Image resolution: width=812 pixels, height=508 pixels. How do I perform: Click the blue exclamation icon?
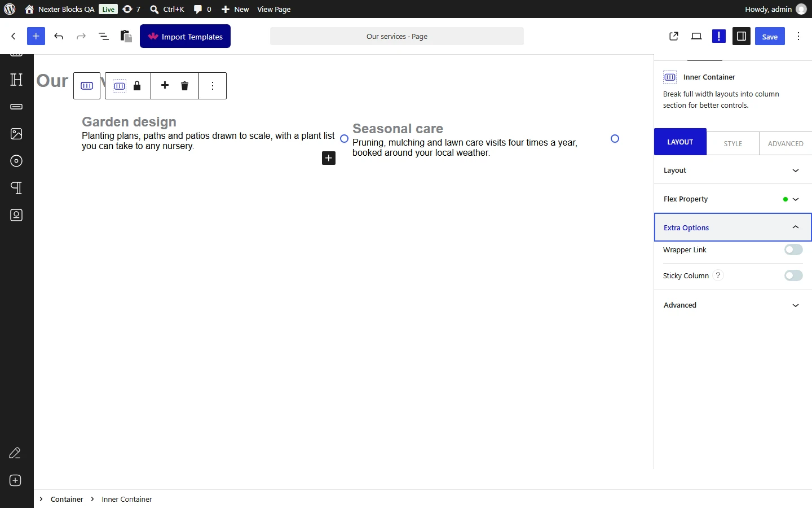[719, 36]
